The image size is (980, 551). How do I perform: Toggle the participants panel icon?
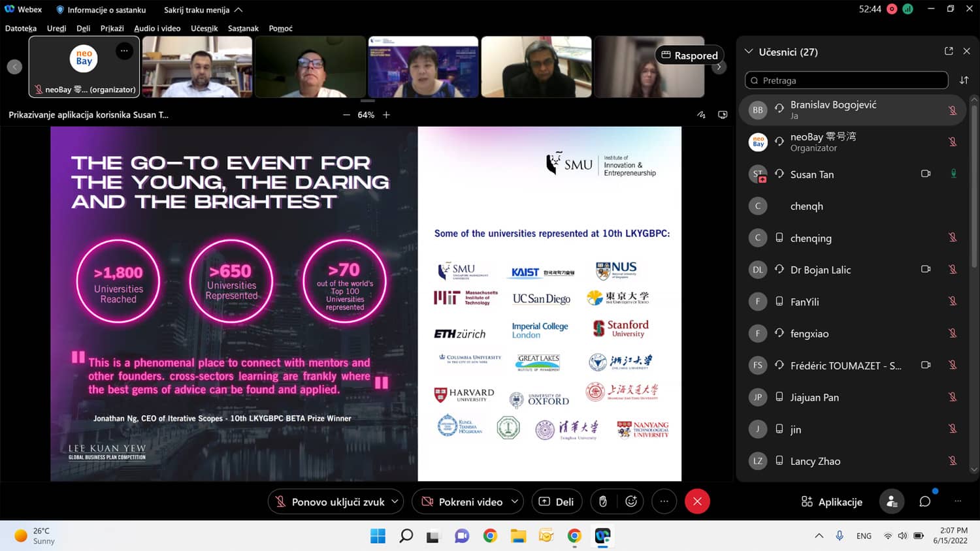(x=892, y=501)
